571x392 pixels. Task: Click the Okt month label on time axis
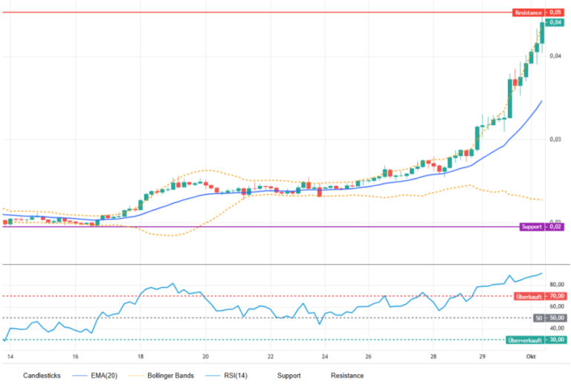(x=531, y=356)
